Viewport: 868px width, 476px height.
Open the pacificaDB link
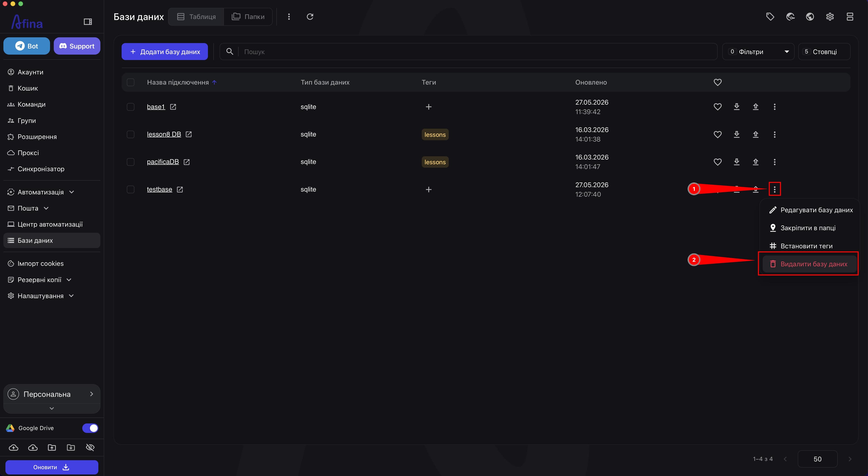coord(163,162)
